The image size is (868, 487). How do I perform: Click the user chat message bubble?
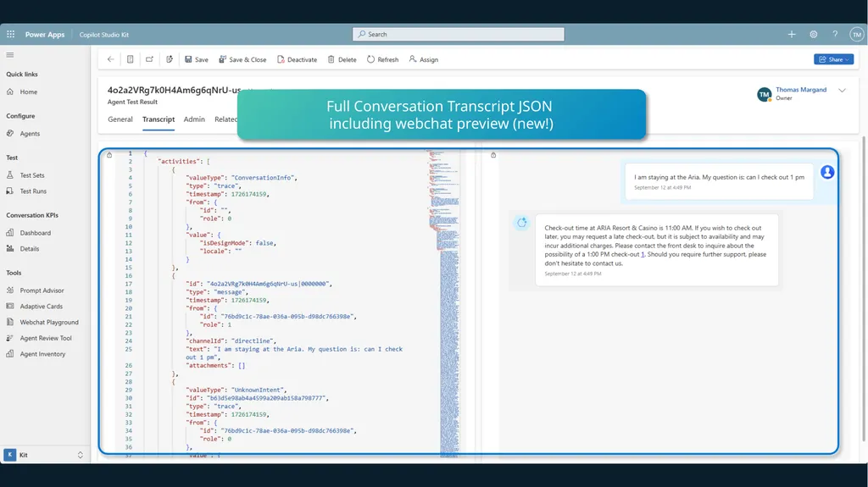[x=719, y=181]
